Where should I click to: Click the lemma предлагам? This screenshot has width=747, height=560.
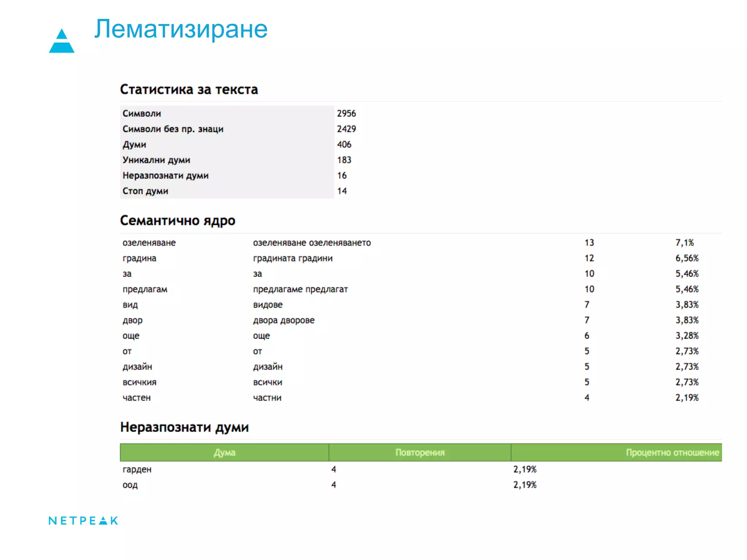[145, 289]
